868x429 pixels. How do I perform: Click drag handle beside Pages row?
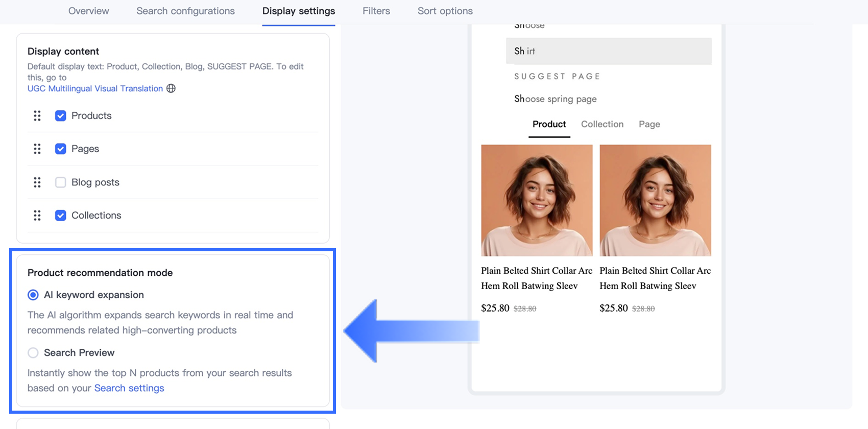point(37,149)
